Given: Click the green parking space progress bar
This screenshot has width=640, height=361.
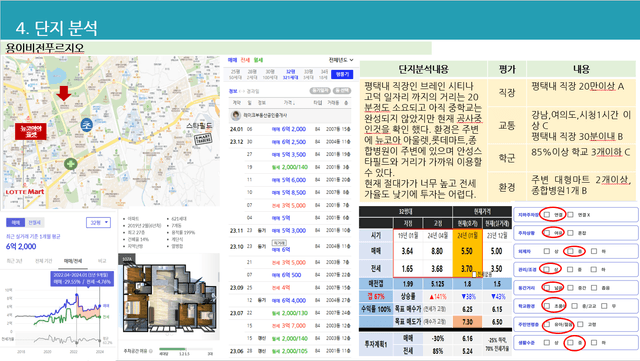Looking at the screenshot, I should [x=172, y=350].
